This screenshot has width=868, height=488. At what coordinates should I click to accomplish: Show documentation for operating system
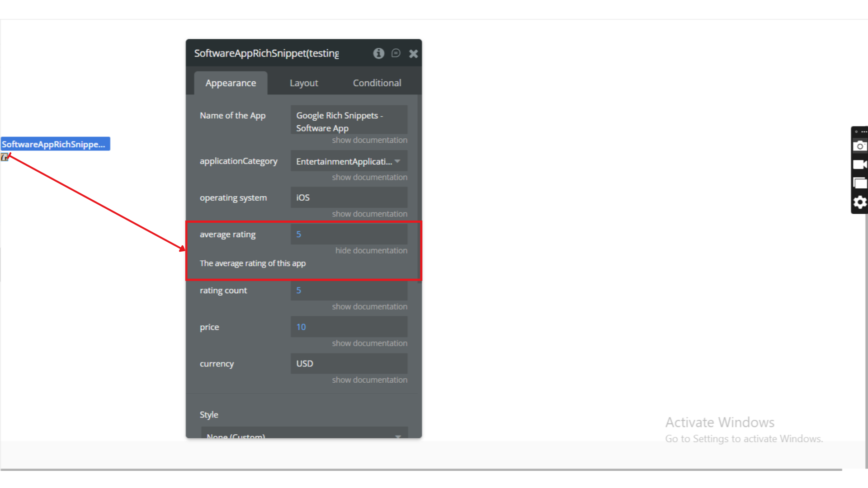[369, 214]
